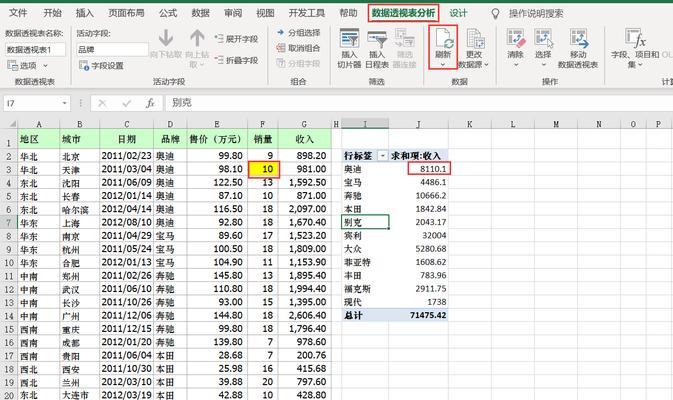Switch to the Insert (插入) tab
Viewport: 673px width, 400px height.
pos(85,13)
